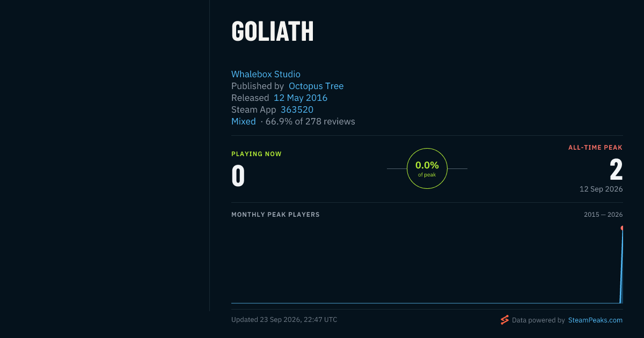Click the 12 Sep 2026 peak date

point(601,189)
